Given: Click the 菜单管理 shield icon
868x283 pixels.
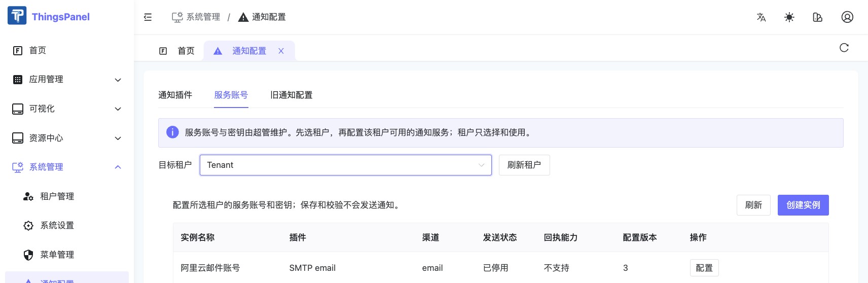Looking at the screenshot, I should (28, 255).
